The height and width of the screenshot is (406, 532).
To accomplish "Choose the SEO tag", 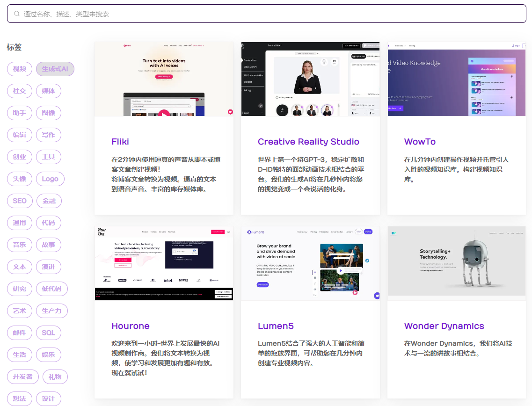I will point(20,201).
